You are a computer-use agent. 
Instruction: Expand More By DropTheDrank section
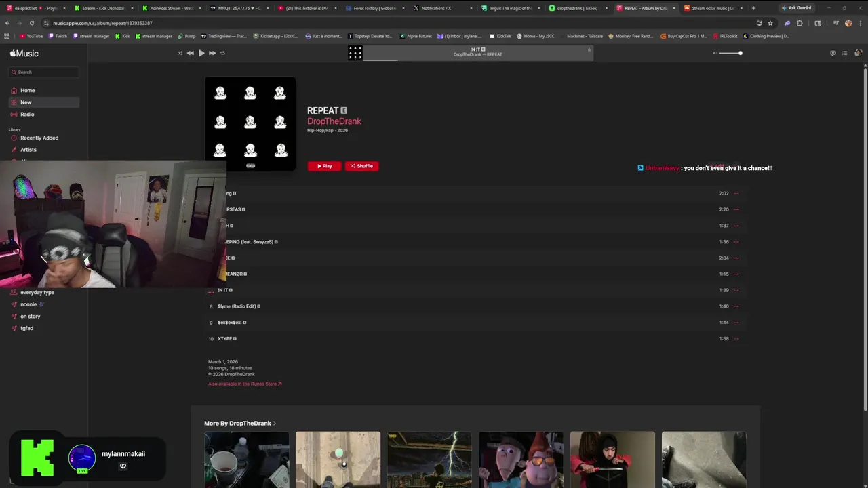point(240,423)
